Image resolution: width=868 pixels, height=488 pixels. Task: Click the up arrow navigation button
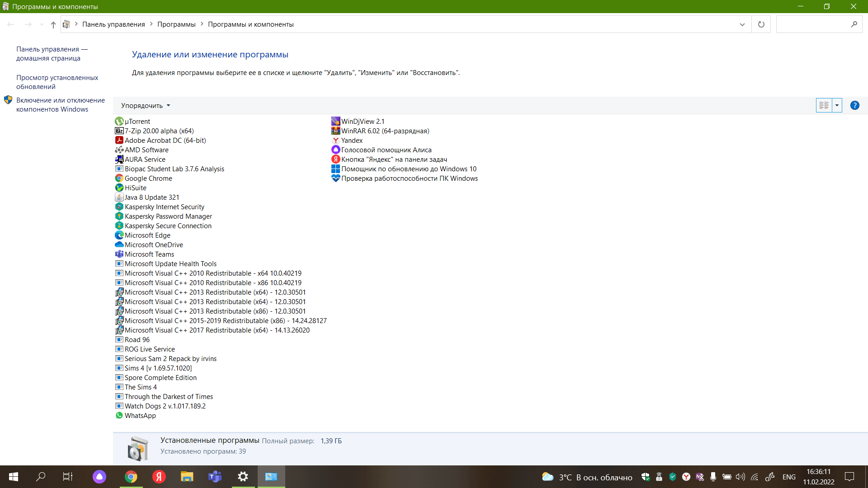pos(53,24)
